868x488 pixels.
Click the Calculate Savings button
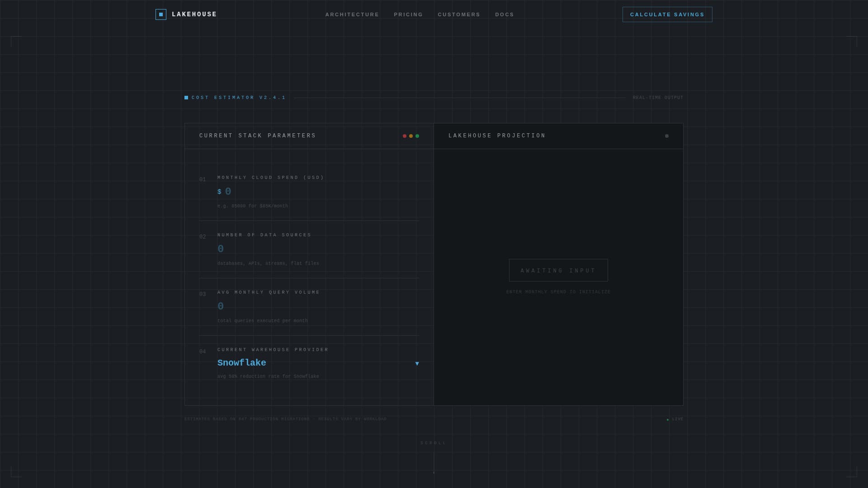pyautogui.click(x=667, y=14)
